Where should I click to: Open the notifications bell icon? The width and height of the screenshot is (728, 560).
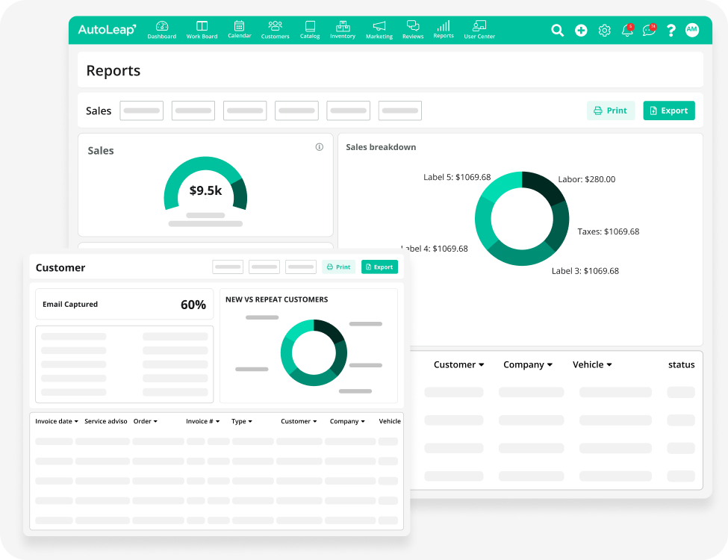coord(627,30)
